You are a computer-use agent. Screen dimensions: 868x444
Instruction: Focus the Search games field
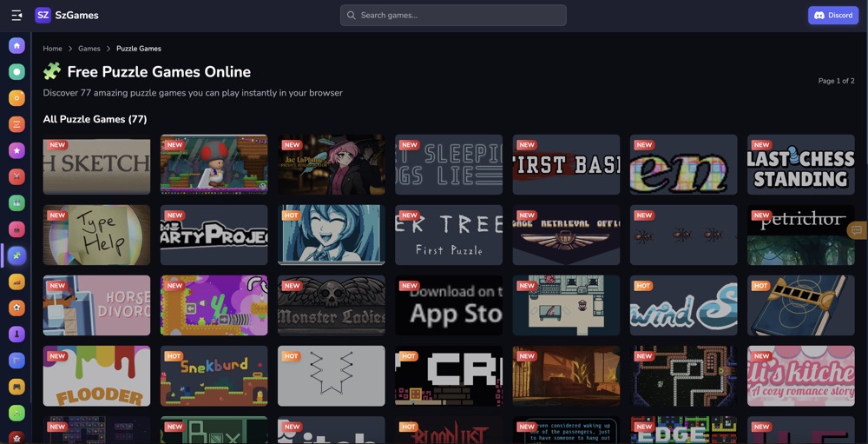tap(453, 16)
